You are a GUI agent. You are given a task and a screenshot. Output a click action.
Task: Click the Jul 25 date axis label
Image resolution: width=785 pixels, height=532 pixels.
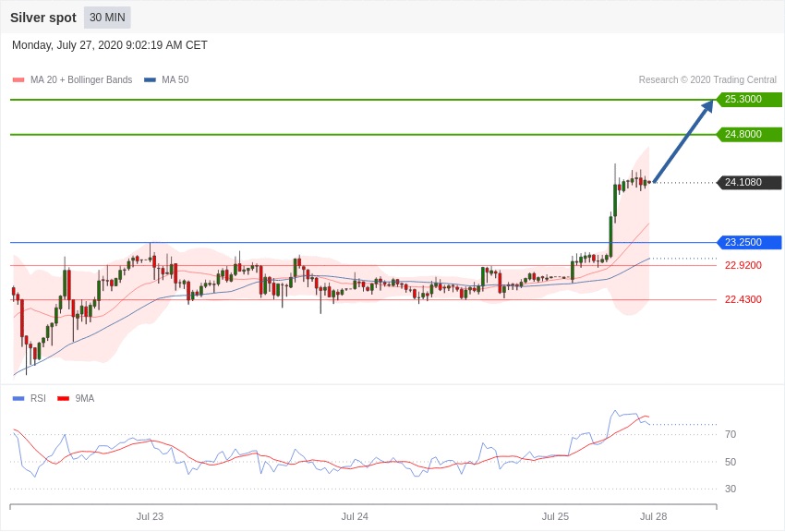tap(555, 516)
